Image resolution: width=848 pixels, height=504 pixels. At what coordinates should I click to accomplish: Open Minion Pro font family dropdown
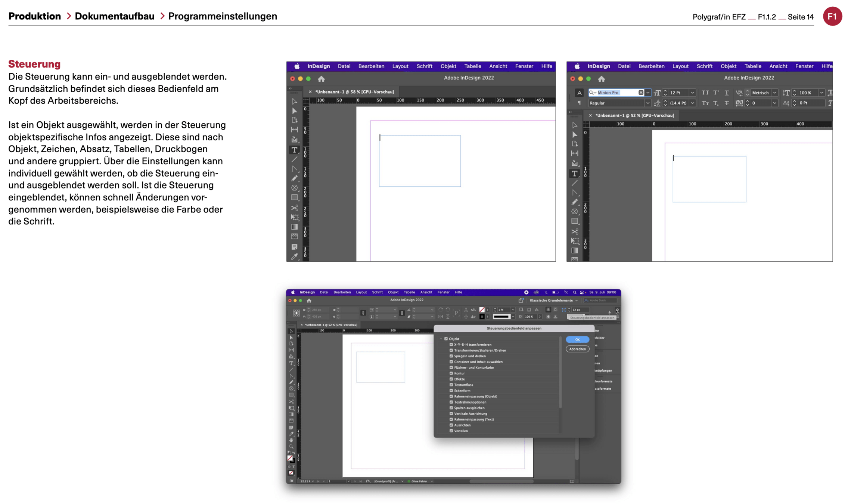click(x=648, y=93)
